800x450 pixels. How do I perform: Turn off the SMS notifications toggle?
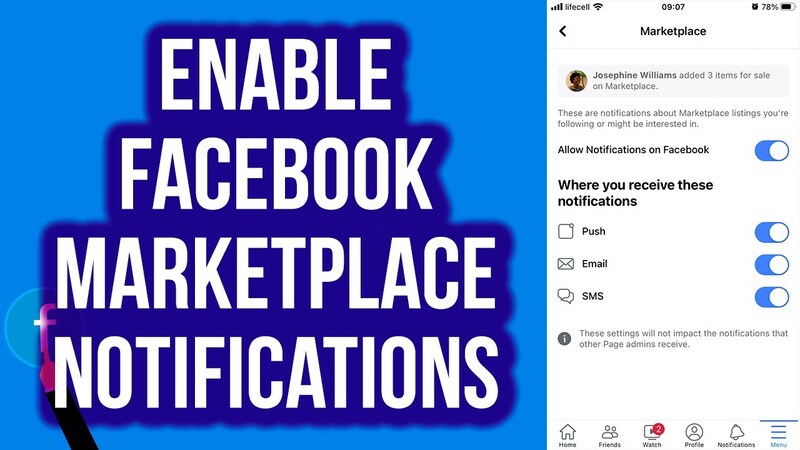[x=771, y=296]
